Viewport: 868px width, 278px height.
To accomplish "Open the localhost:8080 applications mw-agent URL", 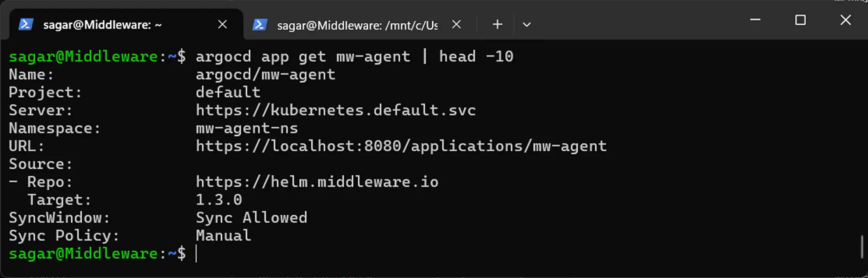I will pos(401,146).
